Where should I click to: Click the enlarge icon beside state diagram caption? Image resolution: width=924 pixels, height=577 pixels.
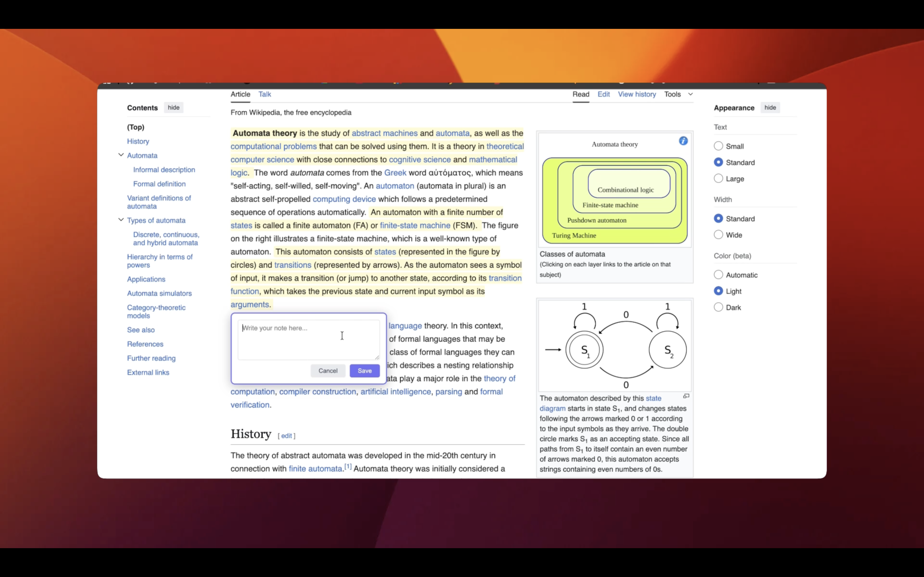pos(686,396)
